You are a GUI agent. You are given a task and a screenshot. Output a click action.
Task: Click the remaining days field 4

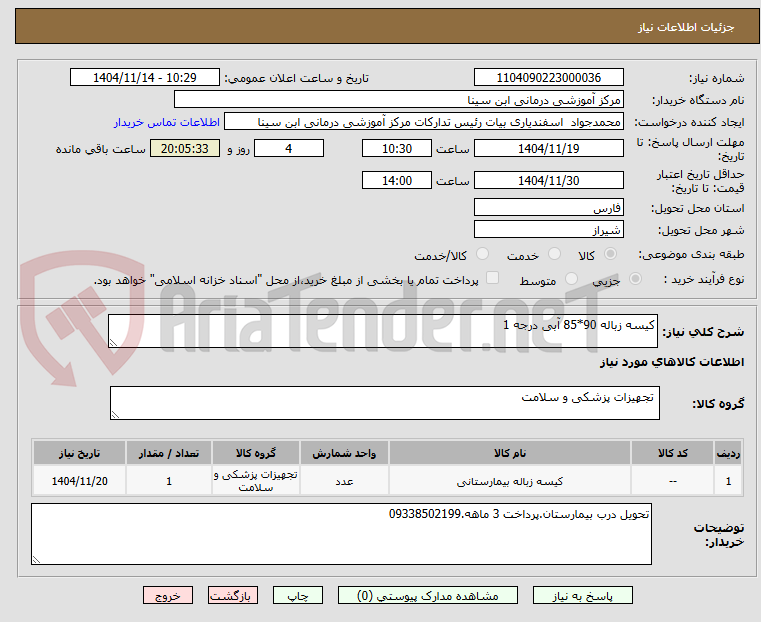tap(289, 148)
